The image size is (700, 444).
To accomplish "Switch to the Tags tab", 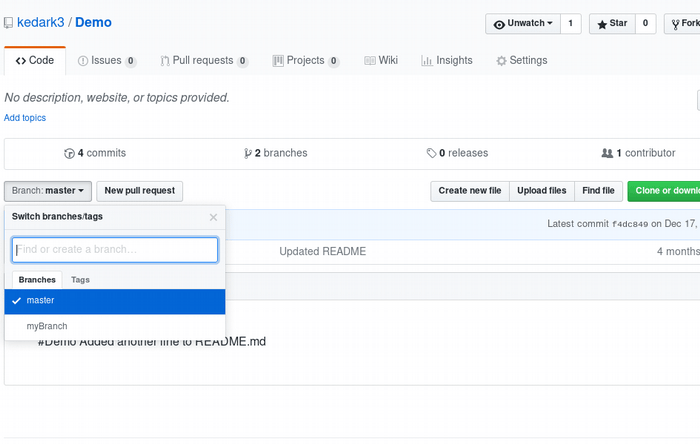I will (x=80, y=280).
